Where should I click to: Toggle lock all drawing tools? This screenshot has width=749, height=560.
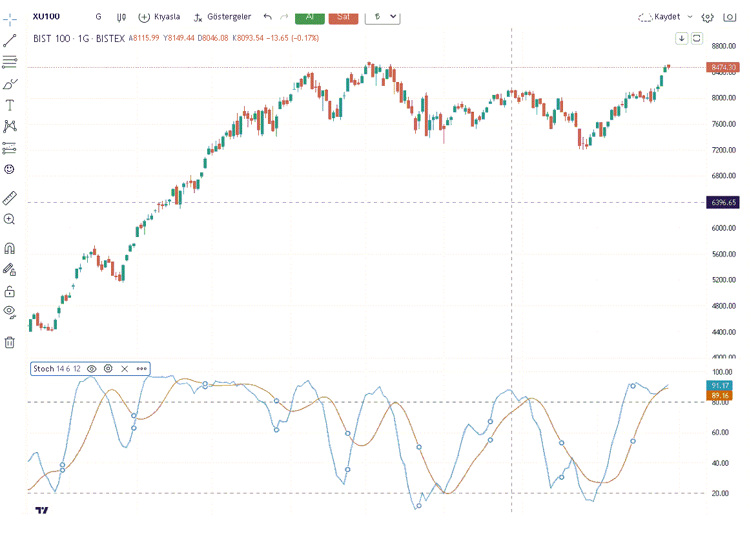(10, 291)
